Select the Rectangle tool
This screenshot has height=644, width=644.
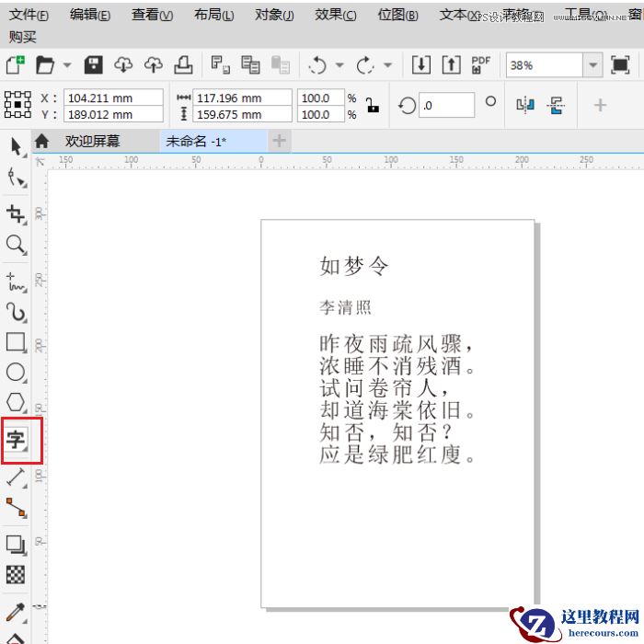click(17, 342)
